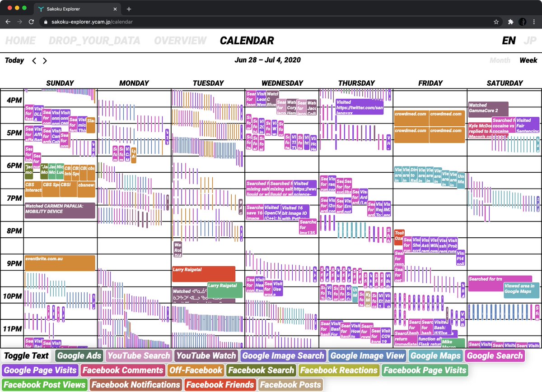Open the Chrome profile avatar
542x392 pixels.
point(523,22)
